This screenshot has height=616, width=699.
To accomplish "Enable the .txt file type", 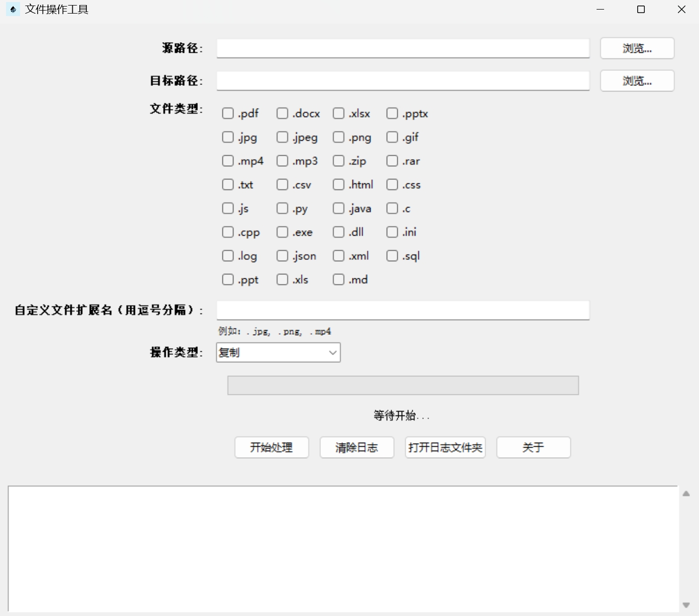I will pyautogui.click(x=228, y=184).
